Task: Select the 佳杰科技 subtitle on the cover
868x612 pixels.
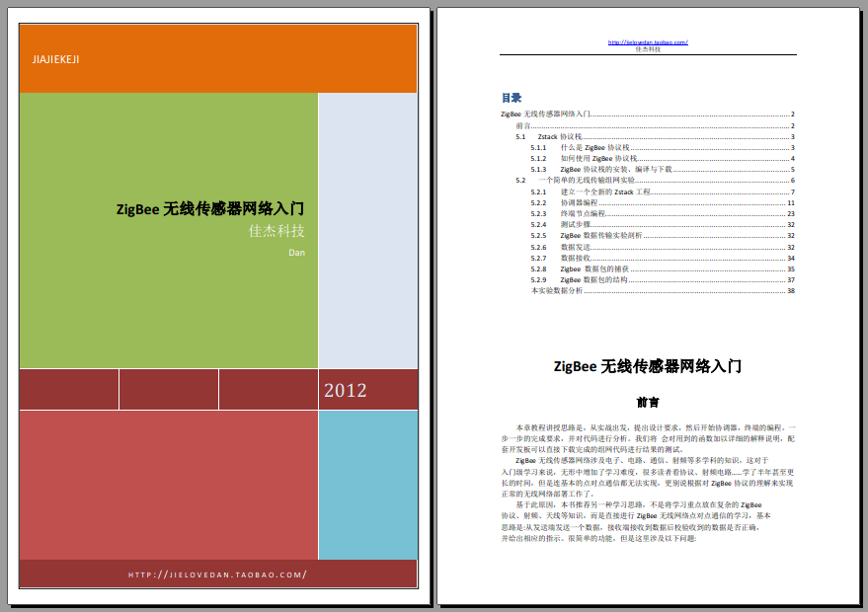Action: [x=276, y=231]
